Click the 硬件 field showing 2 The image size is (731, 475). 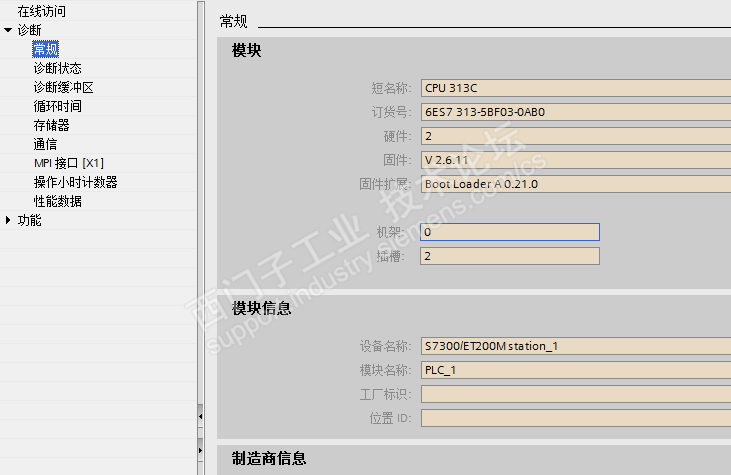pos(576,136)
